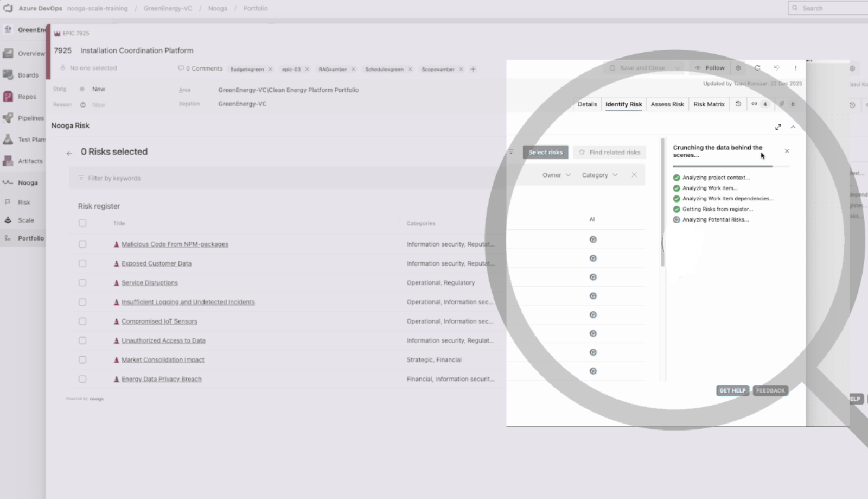This screenshot has height=499, width=868.
Task: Open the Iteration field GreenEnergy-VC
Action: (x=242, y=104)
